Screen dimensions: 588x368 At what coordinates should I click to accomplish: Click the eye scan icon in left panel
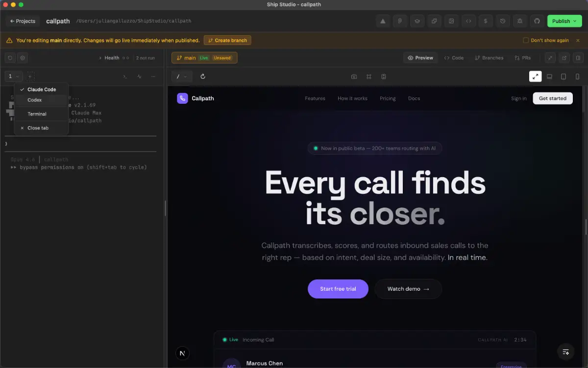tap(23, 58)
